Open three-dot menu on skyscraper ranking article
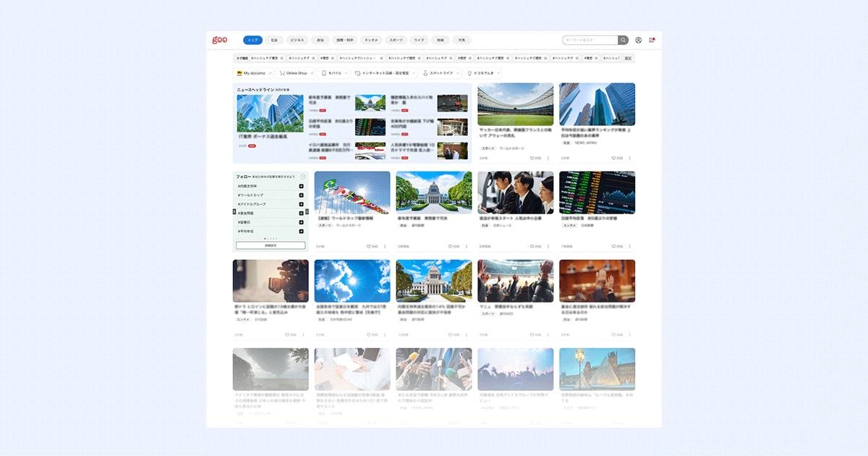 point(629,158)
